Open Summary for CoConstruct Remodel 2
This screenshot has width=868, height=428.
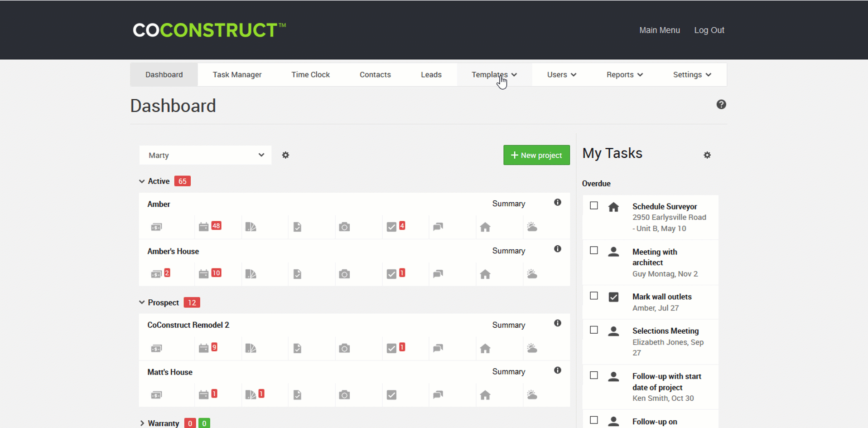pos(509,325)
